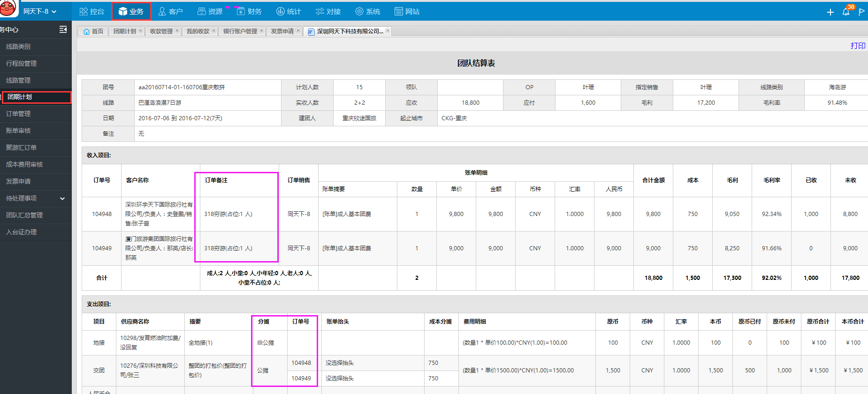
Task: Open the 客户 customers module
Action: point(170,11)
